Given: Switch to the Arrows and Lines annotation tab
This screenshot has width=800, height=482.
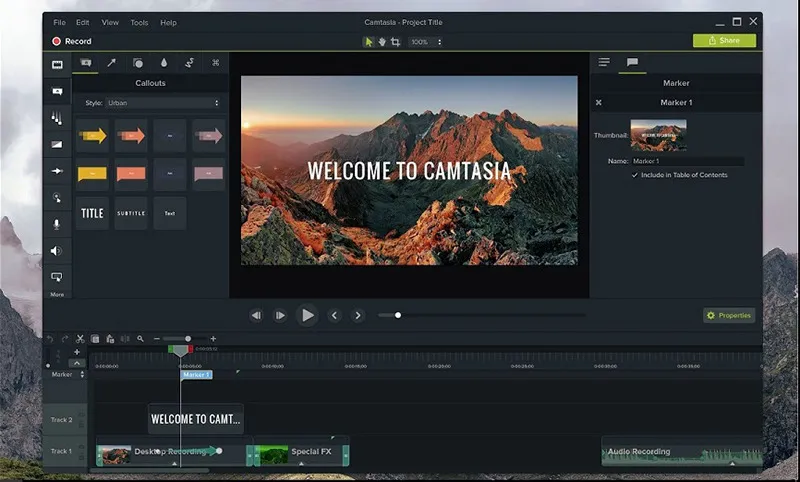Looking at the screenshot, I should click(111, 63).
